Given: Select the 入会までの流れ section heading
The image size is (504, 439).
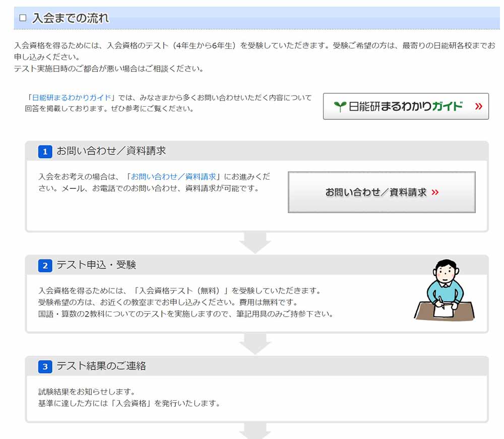Looking at the screenshot, I should point(71,19).
